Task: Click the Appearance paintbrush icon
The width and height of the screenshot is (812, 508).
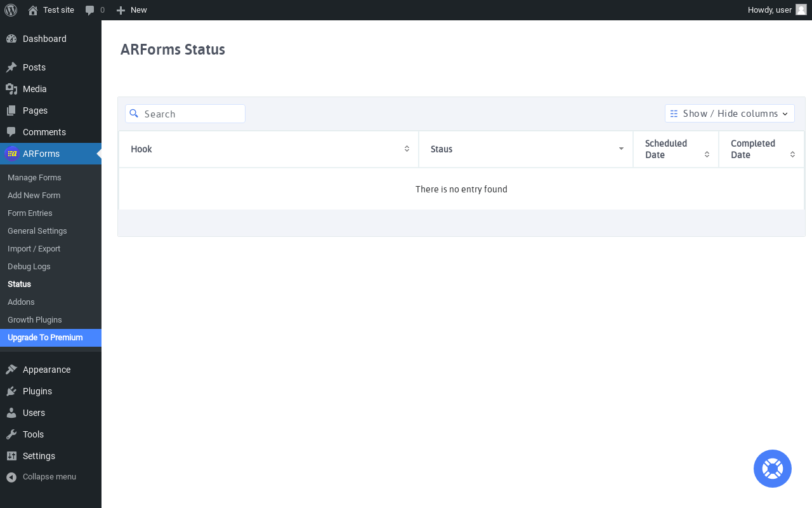Action: pyautogui.click(x=11, y=370)
